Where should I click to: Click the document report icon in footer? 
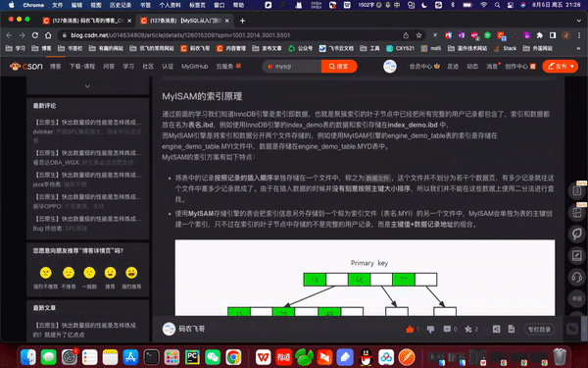tap(512, 329)
